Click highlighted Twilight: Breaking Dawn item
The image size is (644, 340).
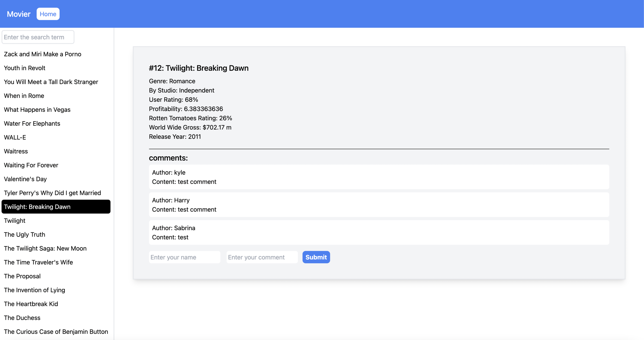56,207
